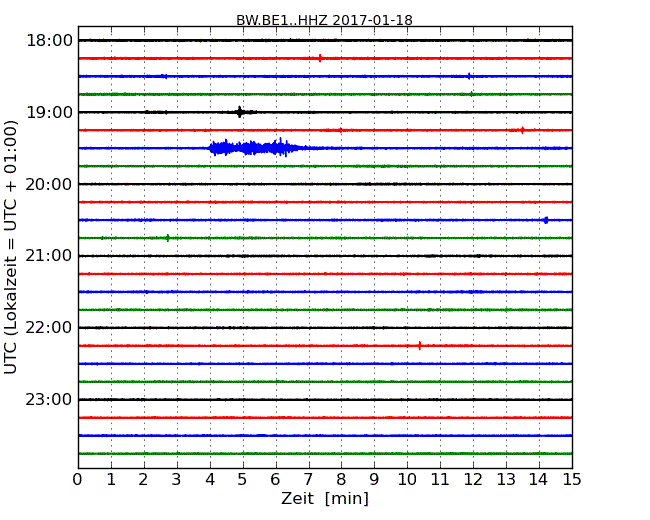Image resolution: width=650 pixels, height=520 pixels.
Task: Select the 18:00 y-axis time label
Action: (x=49, y=41)
